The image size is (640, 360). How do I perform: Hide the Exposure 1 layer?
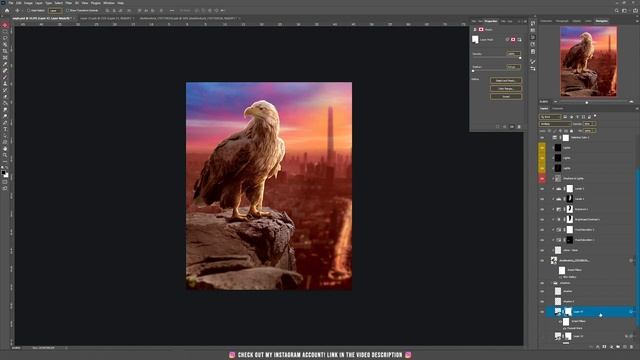click(542, 209)
